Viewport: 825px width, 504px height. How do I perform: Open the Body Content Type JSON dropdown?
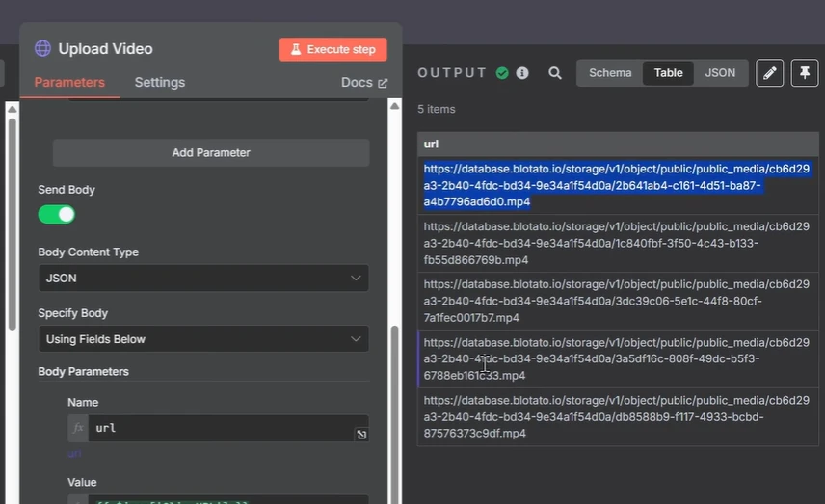(x=203, y=278)
